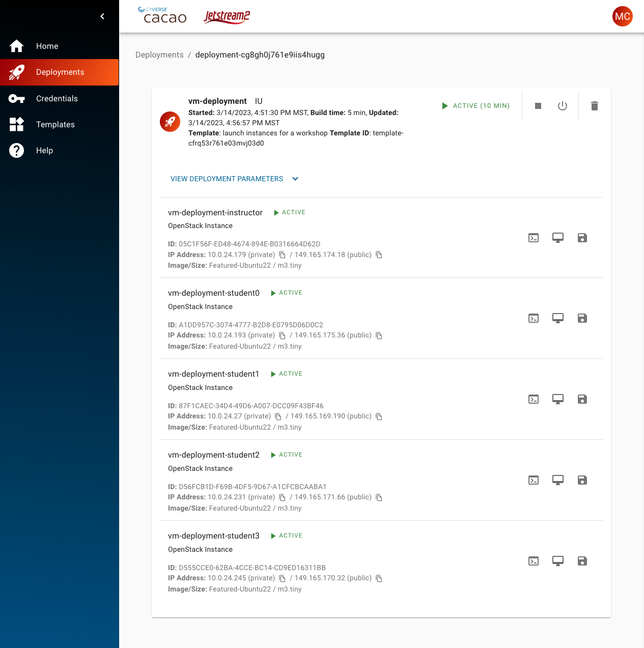Open web shell for vm-deployment-instructor
644x648 pixels.
click(x=534, y=238)
